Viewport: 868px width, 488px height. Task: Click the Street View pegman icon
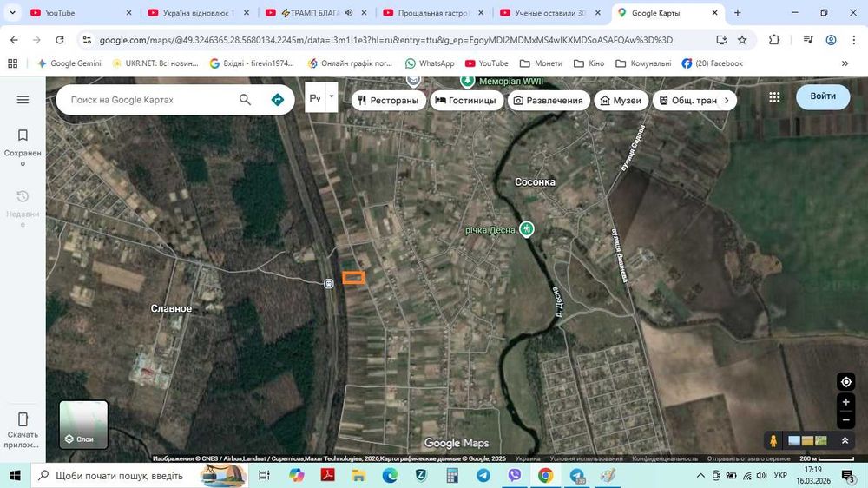click(x=773, y=440)
